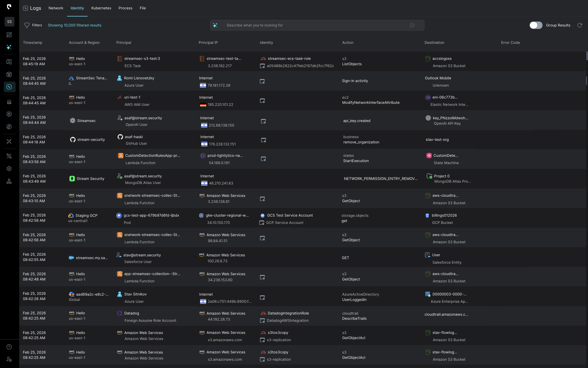Enable the Group Results toggle

click(x=536, y=25)
